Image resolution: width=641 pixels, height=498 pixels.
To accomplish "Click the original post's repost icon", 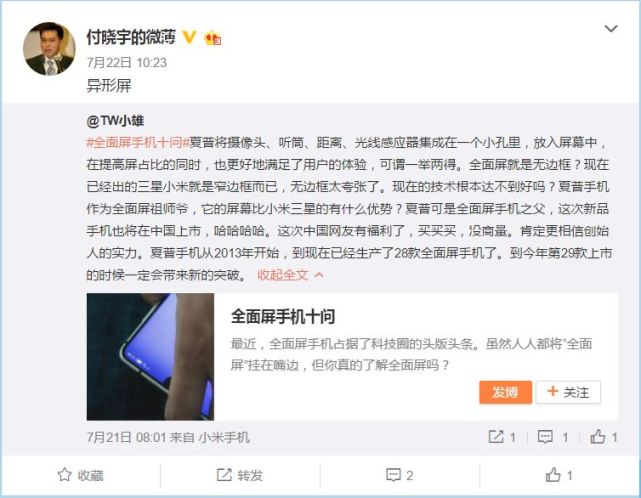I will click(x=496, y=437).
